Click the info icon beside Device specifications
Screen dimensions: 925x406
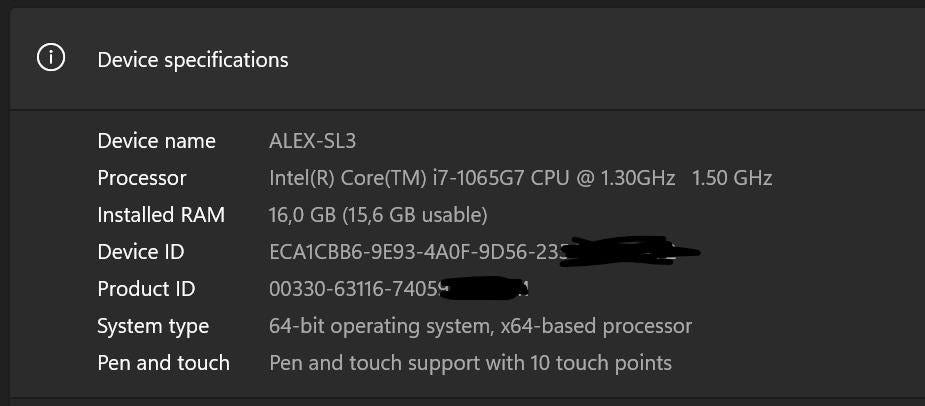tap(50, 59)
